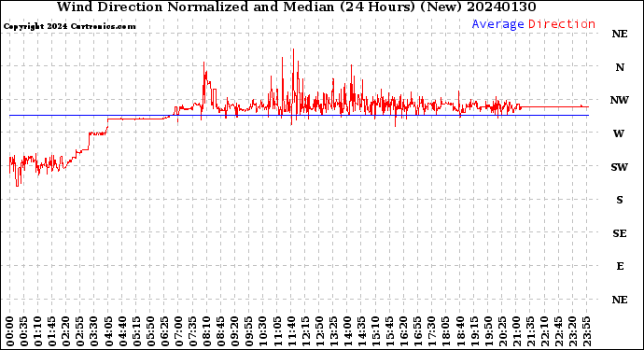The image size is (644, 350).
Task: Click the 21:00 time axis label
Action: point(516,331)
